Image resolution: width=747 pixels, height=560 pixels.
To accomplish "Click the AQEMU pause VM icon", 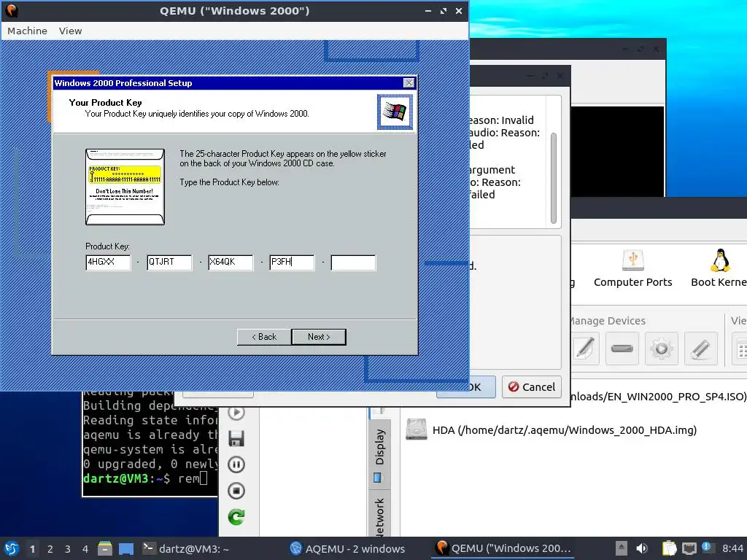I will (236, 464).
